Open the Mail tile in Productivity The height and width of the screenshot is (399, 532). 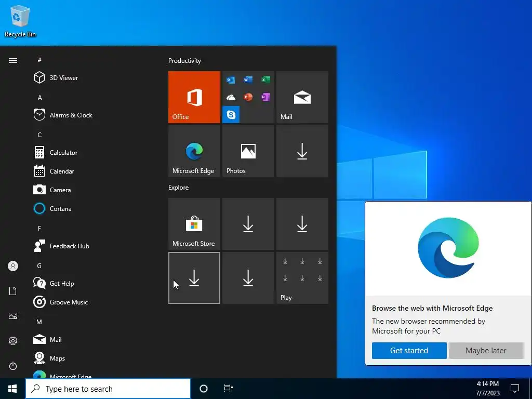302,97
